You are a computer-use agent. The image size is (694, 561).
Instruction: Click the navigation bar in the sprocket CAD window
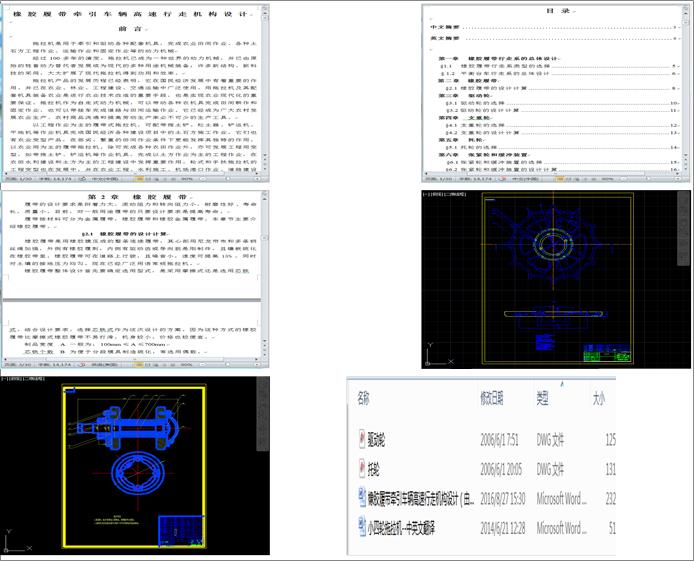pyautogui.click(x=683, y=229)
